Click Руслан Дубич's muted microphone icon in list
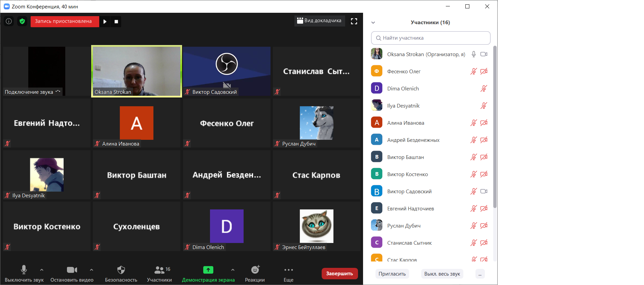This screenshot has width=644, height=285. [x=474, y=226]
